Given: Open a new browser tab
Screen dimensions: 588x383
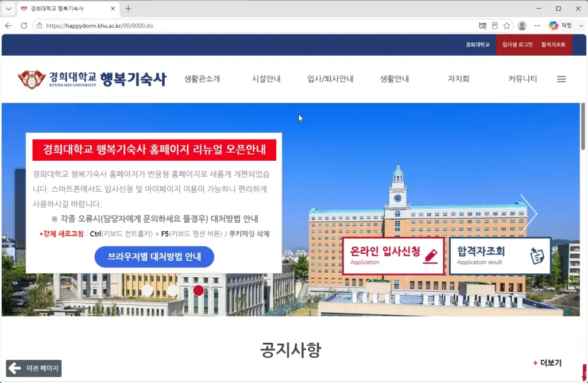Looking at the screenshot, I should click(128, 8).
